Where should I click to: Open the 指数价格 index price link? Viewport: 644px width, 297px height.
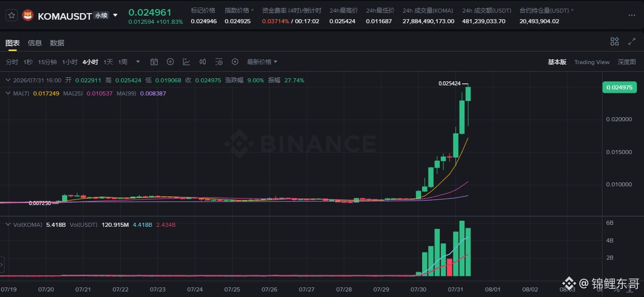tap(239, 11)
